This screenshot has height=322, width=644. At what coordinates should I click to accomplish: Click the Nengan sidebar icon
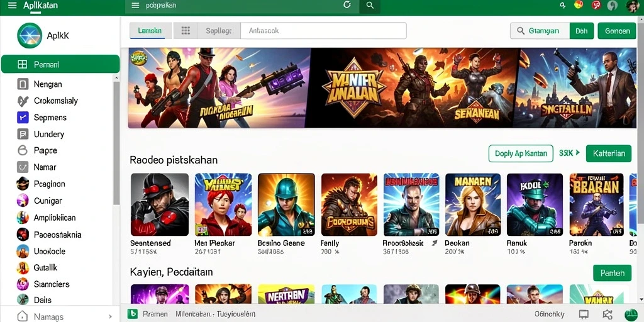click(x=23, y=84)
